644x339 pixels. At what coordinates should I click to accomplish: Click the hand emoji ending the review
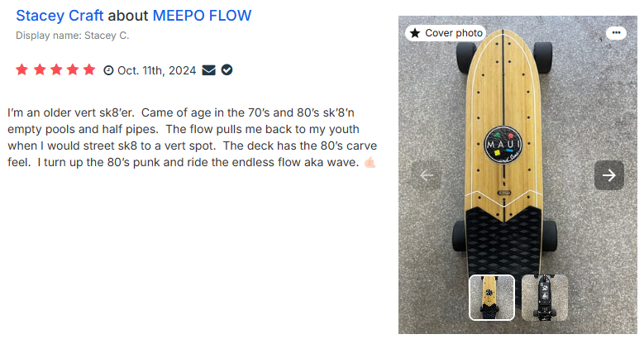370,163
